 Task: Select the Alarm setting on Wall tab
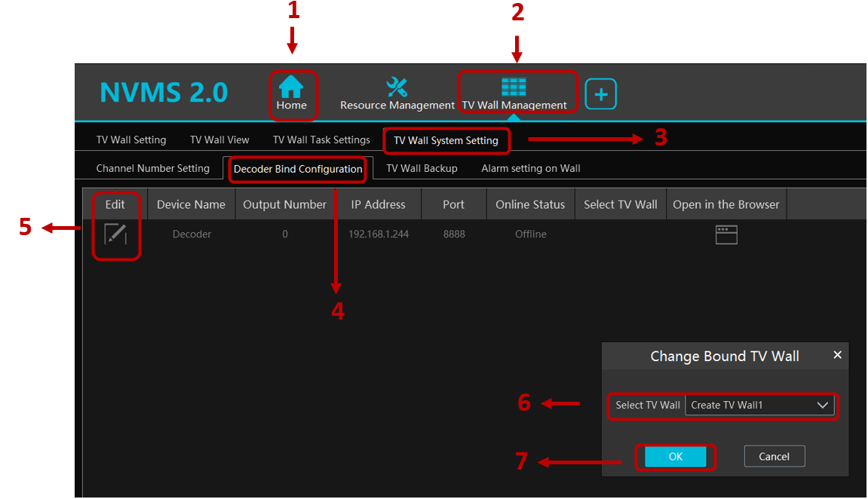coord(530,168)
